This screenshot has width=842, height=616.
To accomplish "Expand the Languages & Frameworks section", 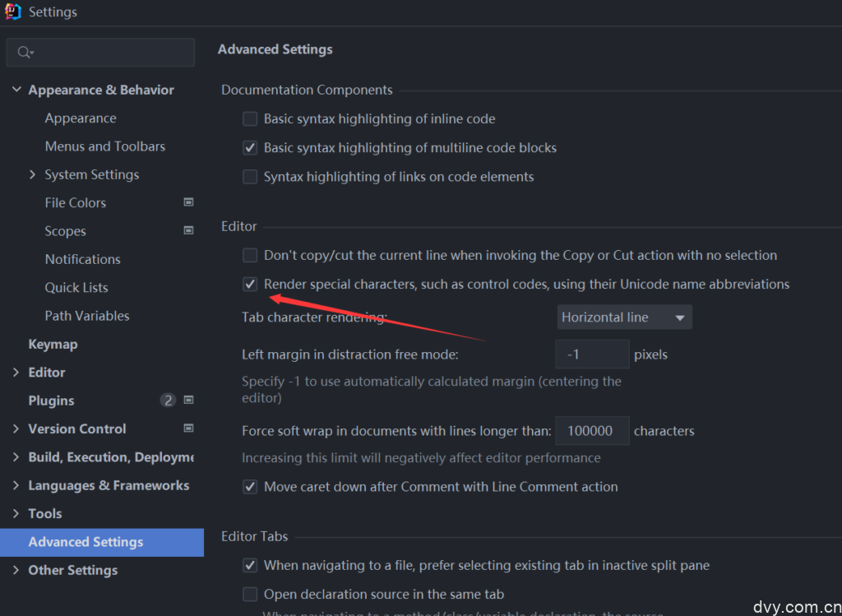I will click(16, 485).
